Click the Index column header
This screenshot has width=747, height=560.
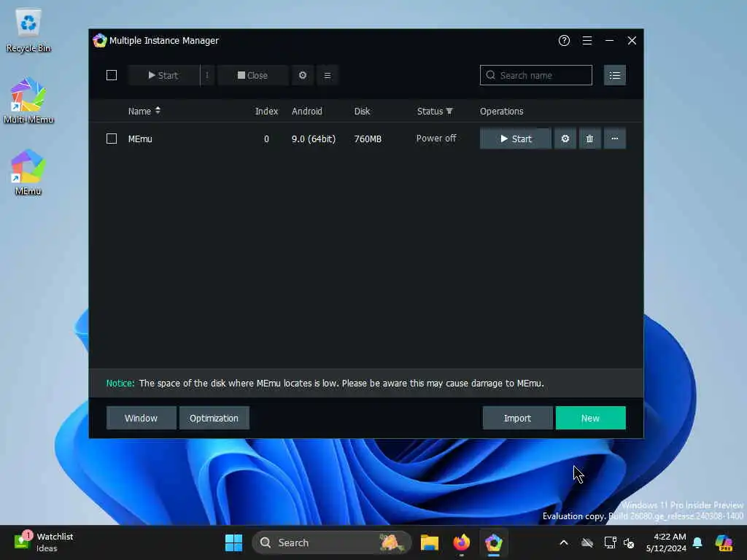pos(266,111)
